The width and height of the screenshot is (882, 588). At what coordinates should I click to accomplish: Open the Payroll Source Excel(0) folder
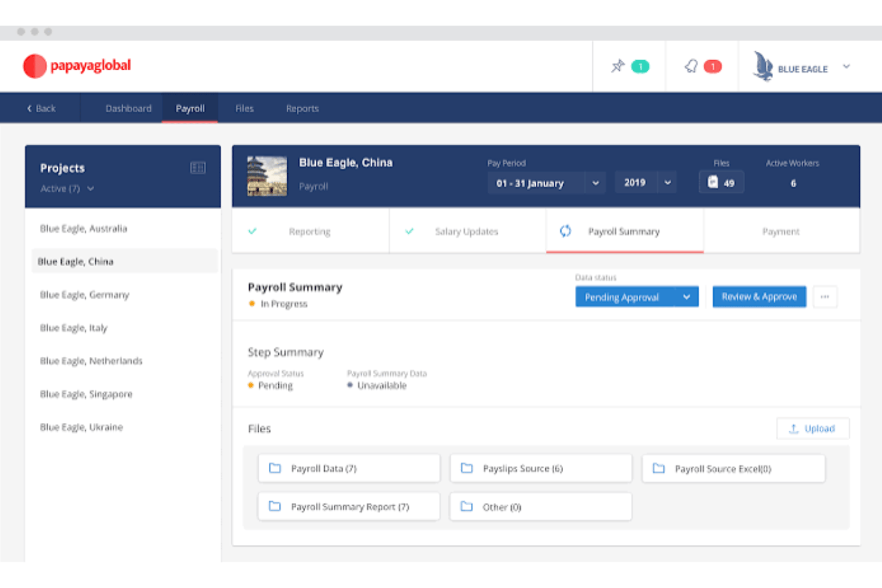click(734, 468)
